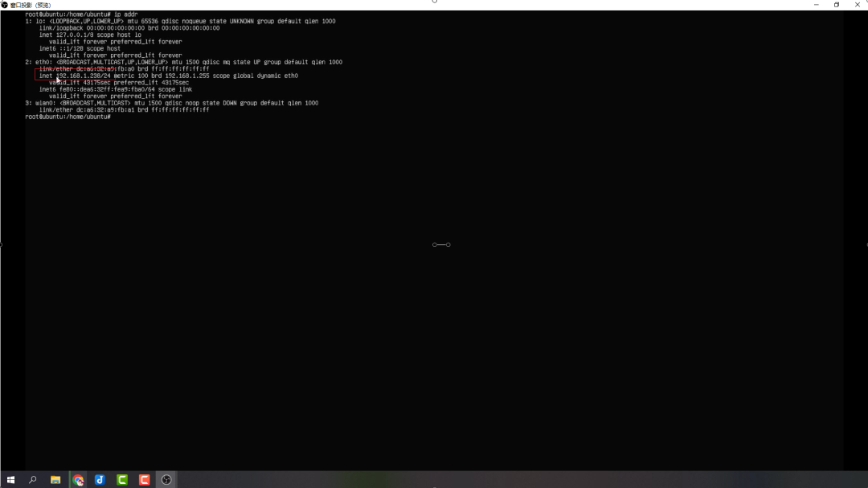Click the wlan0 link/ether MAC line
The image size is (868, 488).
coord(124,109)
